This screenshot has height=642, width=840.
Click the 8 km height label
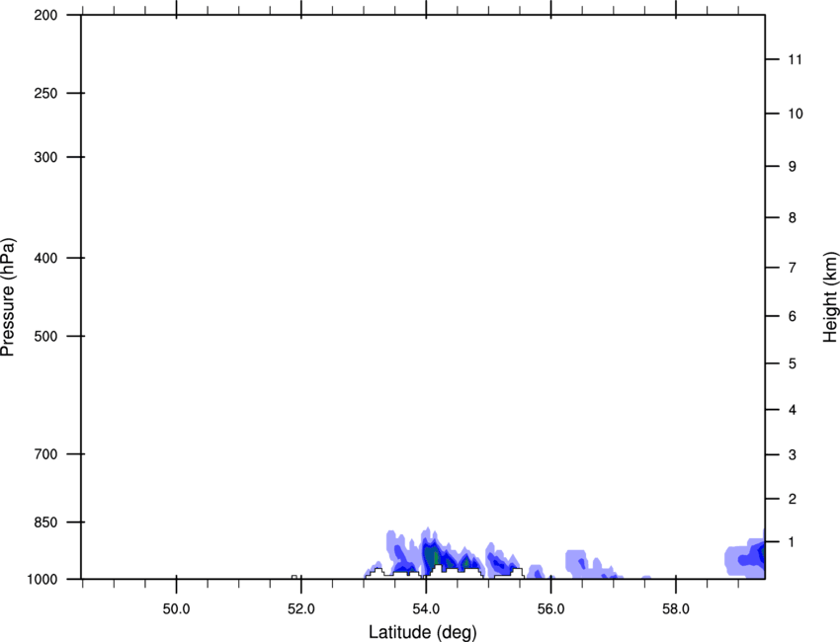coord(793,217)
